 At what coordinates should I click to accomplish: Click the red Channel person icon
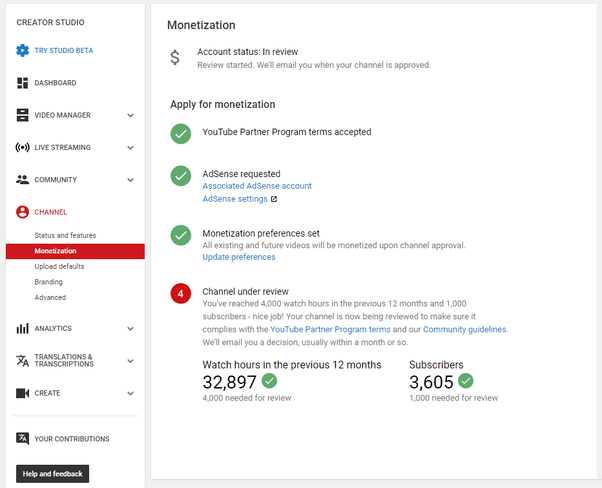click(x=22, y=212)
